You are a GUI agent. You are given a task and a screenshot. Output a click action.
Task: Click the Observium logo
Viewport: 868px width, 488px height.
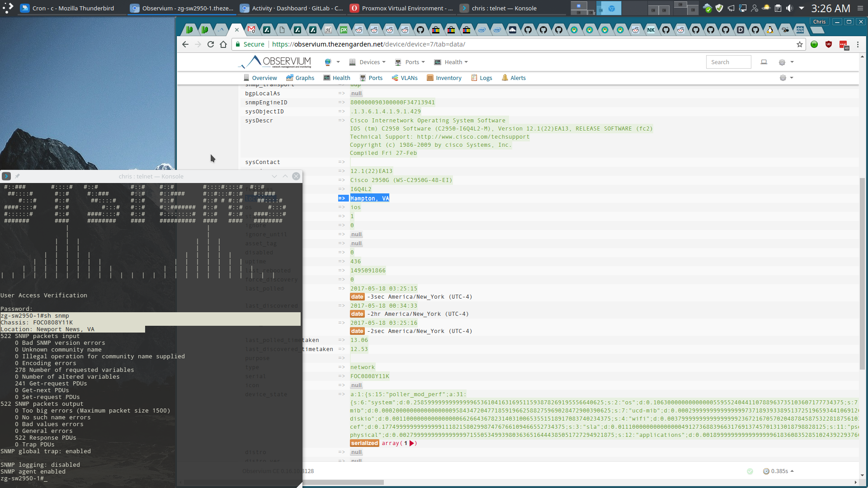[x=275, y=62]
